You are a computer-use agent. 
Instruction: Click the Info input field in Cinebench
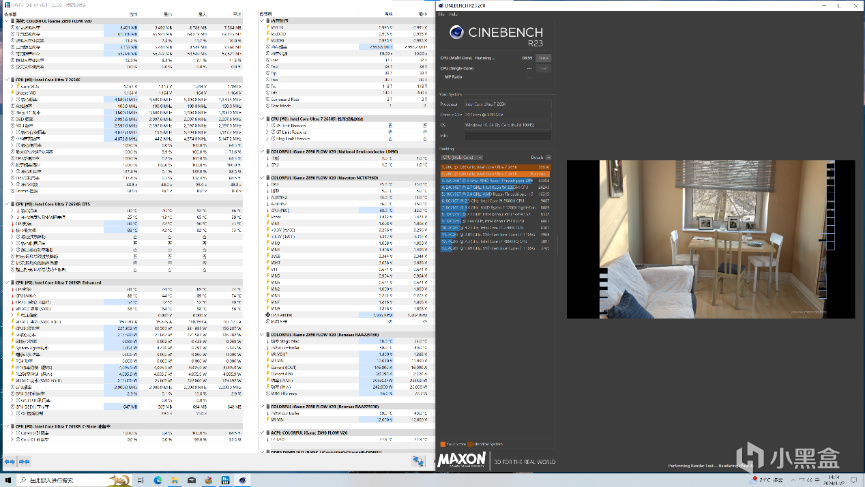[x=508, y=136]
